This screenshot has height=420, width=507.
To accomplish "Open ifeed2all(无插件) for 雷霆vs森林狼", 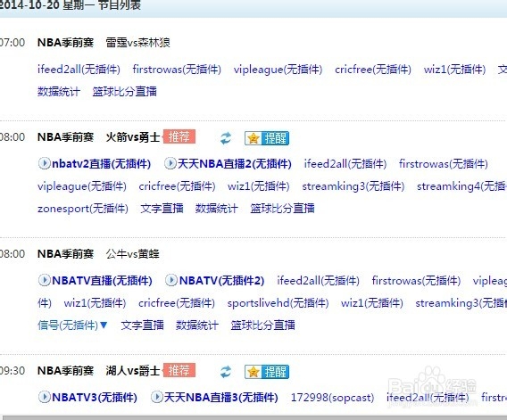I will coord(79,70).
